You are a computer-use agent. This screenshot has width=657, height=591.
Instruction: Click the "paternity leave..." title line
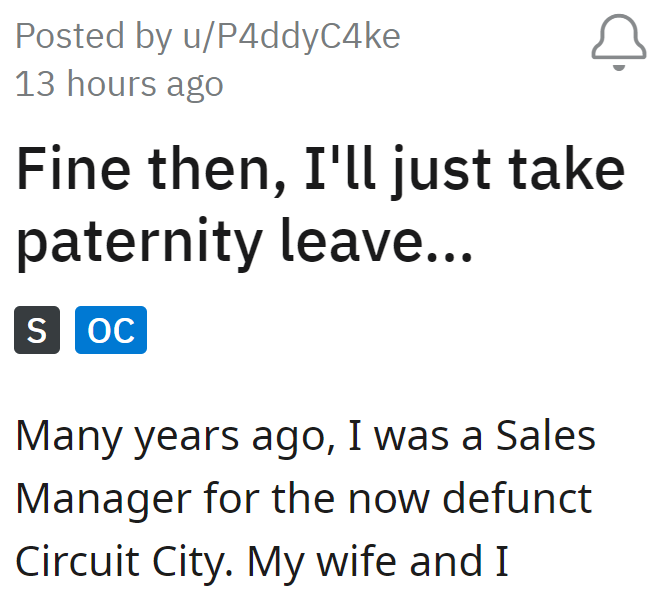point(244,242)
